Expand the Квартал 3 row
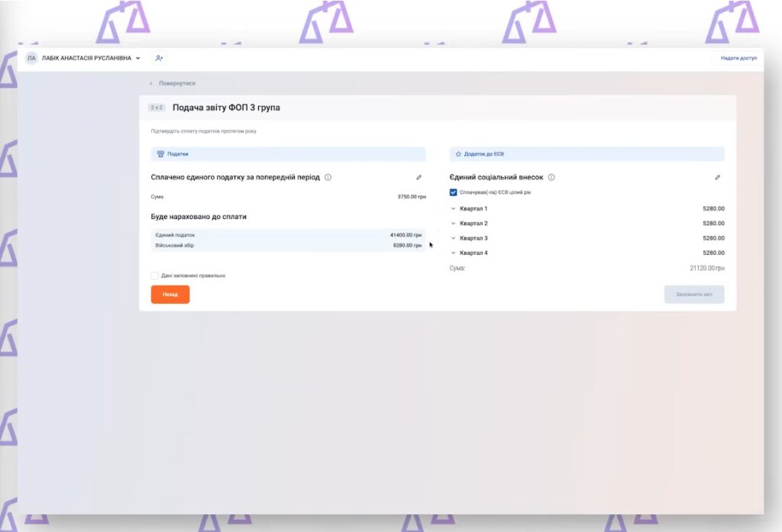Screen dimensions: 782x532 click(x=454, y=238)
